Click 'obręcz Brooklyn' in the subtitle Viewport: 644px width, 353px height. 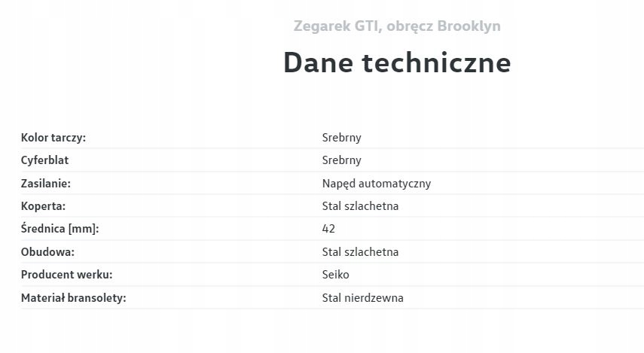(443, 26)
